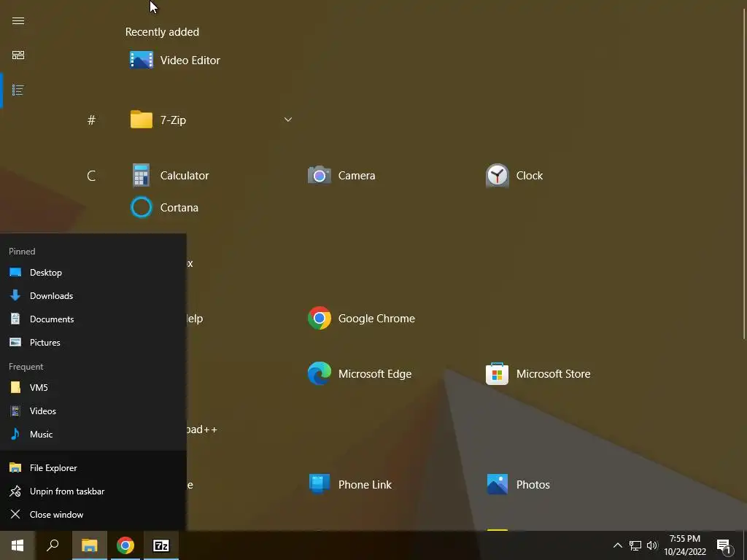Open the frequent VM5 folder
The height and width of the screenshot is (560, 747).
[93, 388]
